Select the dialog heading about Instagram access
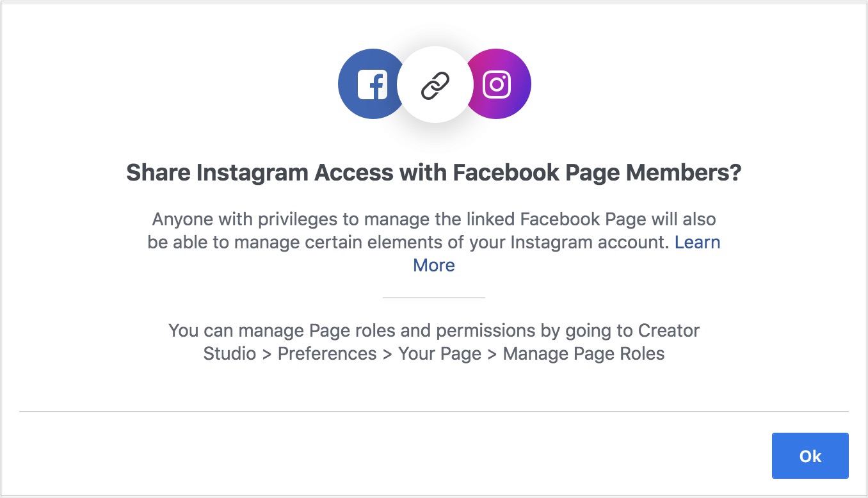Viewport: 868px width, 498px height. pyautogui.click(x=434, y=172)
